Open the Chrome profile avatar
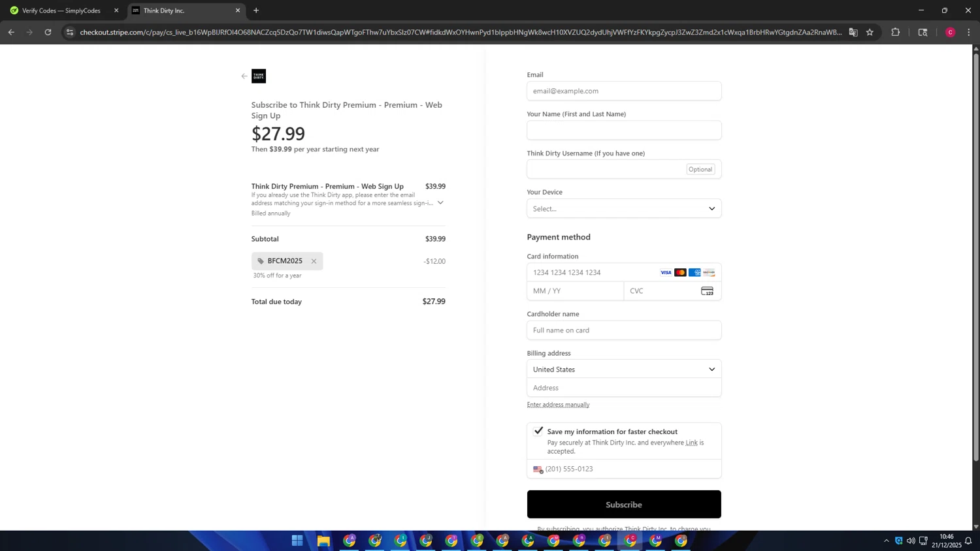The image size is (980, 551). tap(951, 32)
